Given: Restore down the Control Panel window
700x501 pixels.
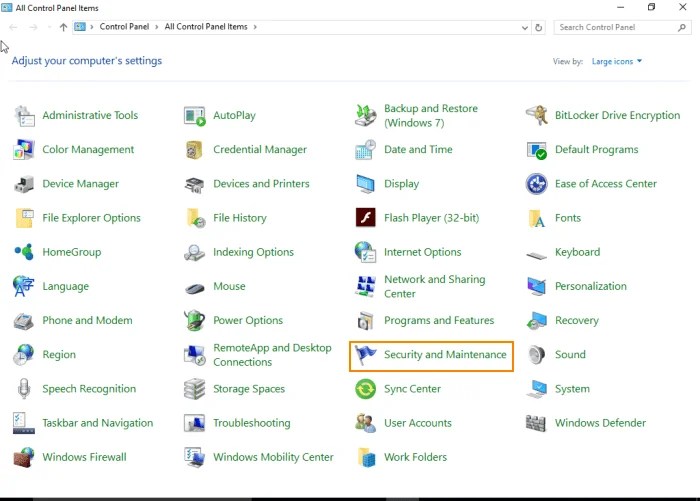Looking at the screenshot, I should click(x=651, y=7).
